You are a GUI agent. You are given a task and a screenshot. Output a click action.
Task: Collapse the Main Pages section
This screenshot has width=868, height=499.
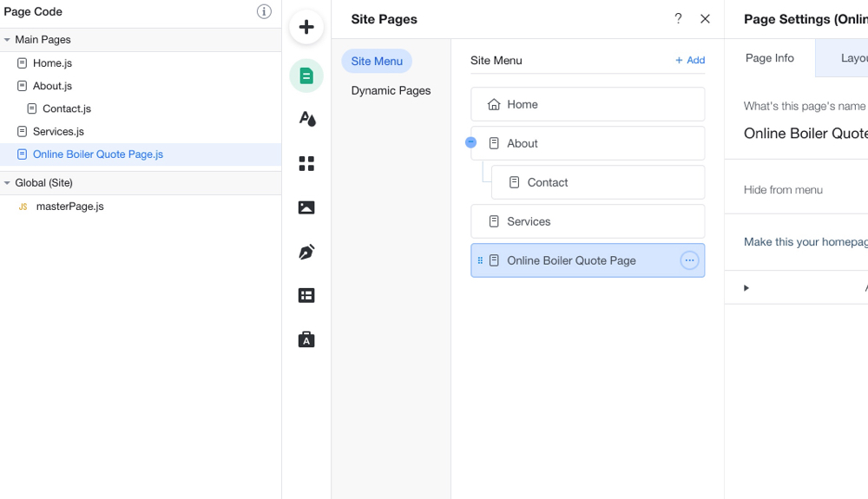(x=7, y=40)
